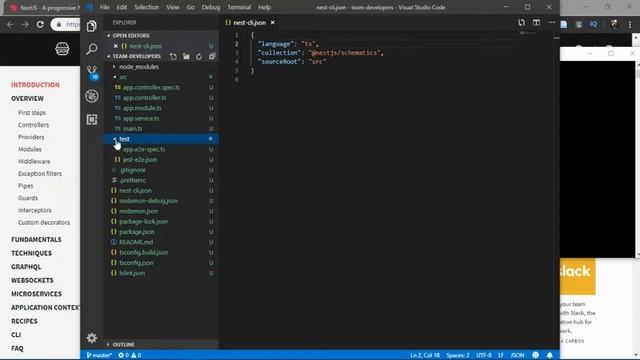Open First steps in NestJS docs
Viewport: 640px width, 360px height.
click(32, 113)
